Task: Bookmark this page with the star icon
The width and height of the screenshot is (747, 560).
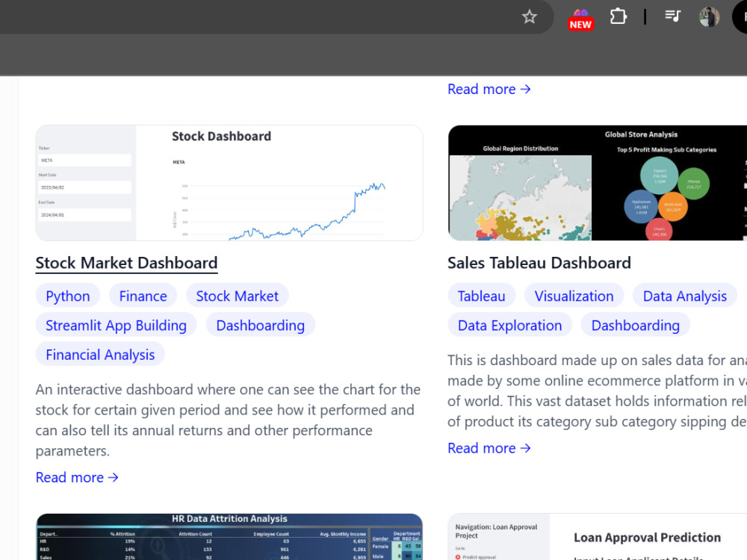Action: (530, 16)
